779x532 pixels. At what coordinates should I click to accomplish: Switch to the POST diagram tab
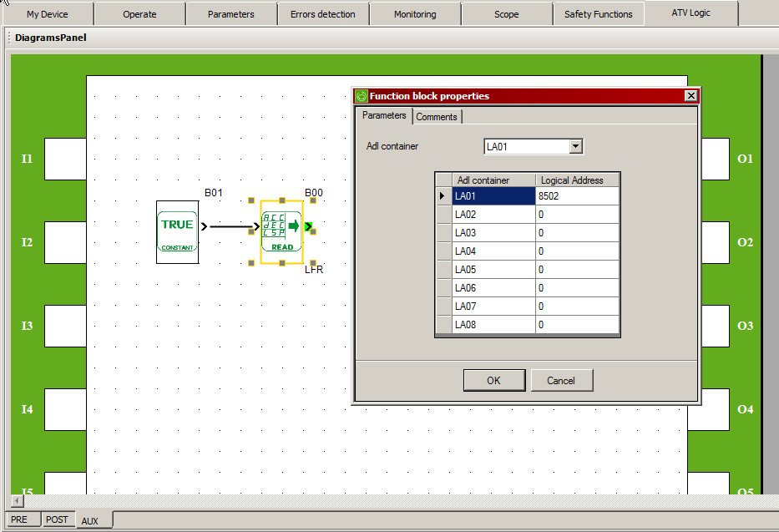(58, 519)
